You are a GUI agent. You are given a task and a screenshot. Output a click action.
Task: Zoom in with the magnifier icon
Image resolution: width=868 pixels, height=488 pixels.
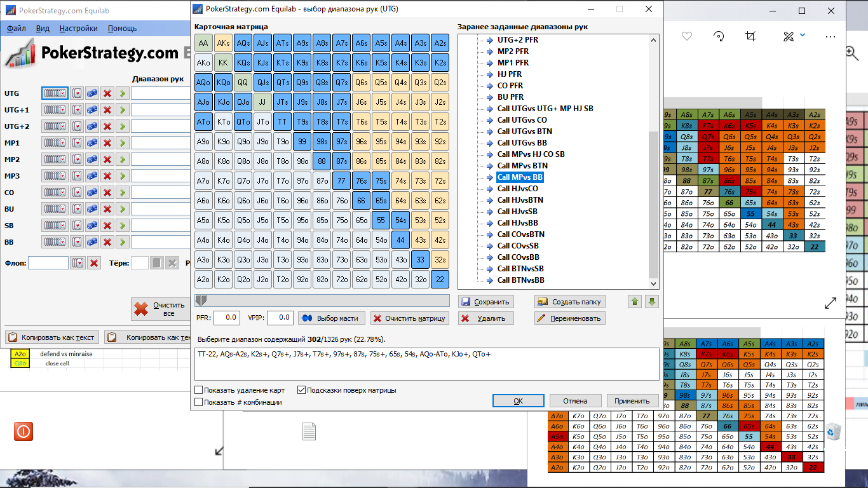pos(851,52)
